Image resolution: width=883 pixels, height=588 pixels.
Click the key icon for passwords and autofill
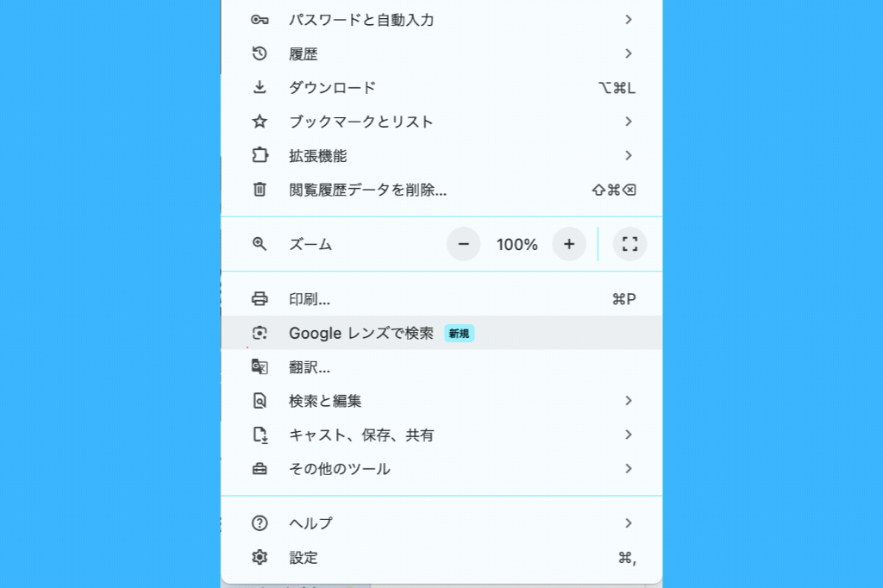coord(260,20)
